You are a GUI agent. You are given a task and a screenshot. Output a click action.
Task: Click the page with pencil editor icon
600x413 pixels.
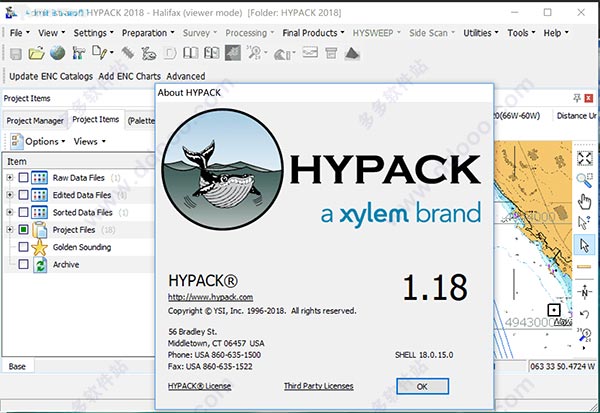[99, 53]
